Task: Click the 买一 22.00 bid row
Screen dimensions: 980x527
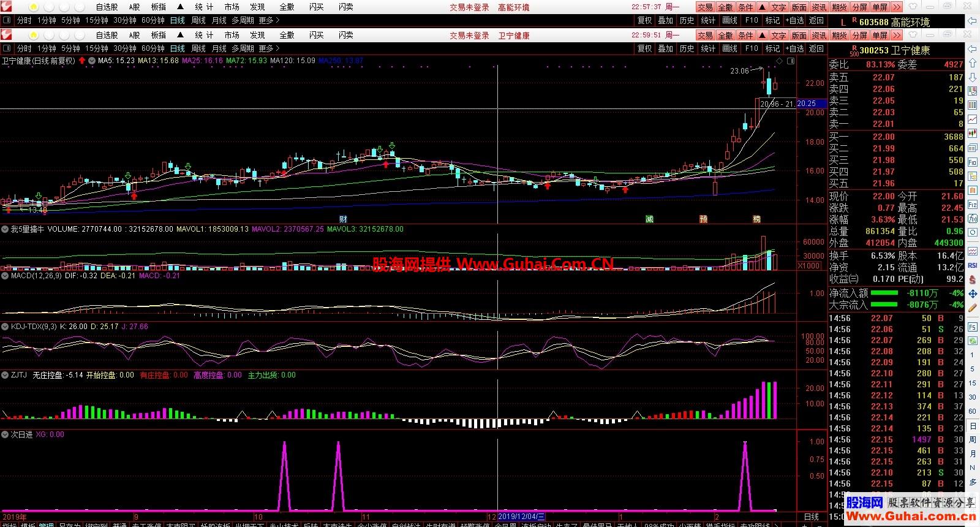Action: pyautogui.click(x=896, y=137)
